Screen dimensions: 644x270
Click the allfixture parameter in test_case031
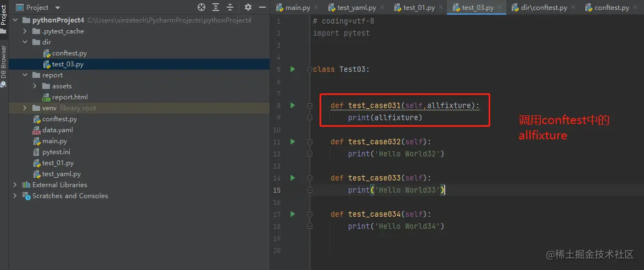pyautogui.click(x=449, y=106)
